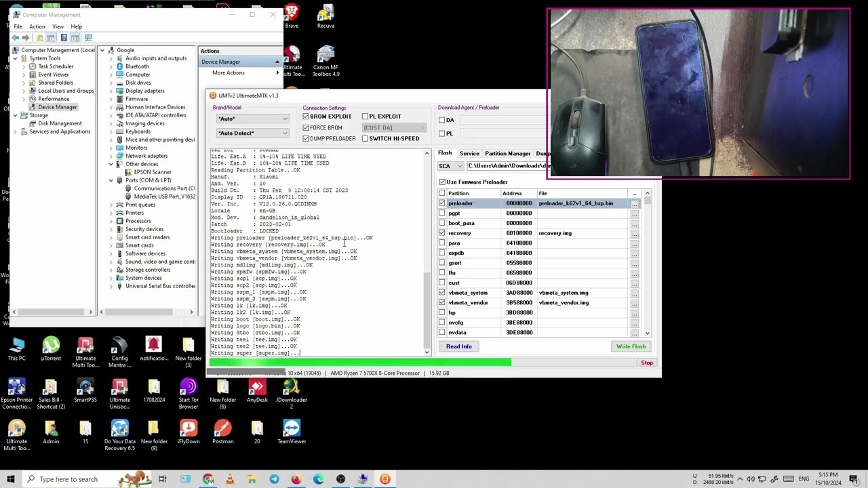Image resolution: width=868 pixels, height=488 pixels.
Task: Open the *Auto Detect* model dropdown
Action: 252,133
